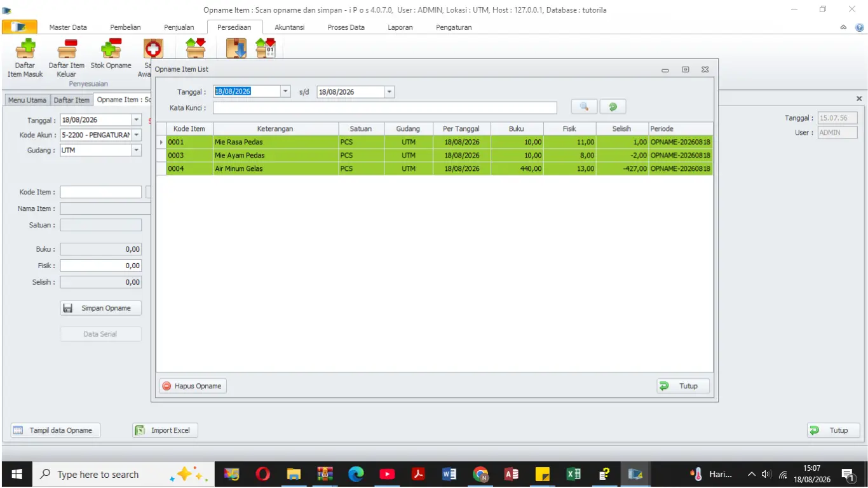This screenshot has height=488, width=868.
Task: Click the Kode Item input field
Action: 101,192
